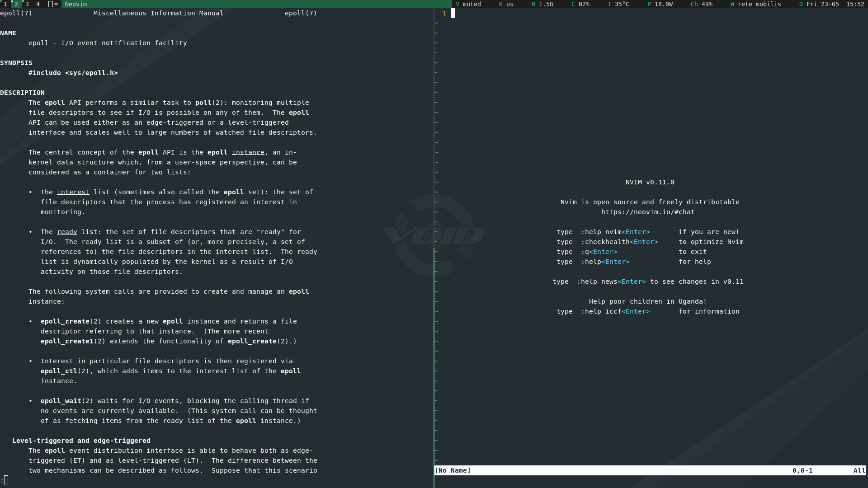The width and height of the screenshot is (868, 488).
Task: Click the rete mobilis network indicator
Action: (756, 4)
